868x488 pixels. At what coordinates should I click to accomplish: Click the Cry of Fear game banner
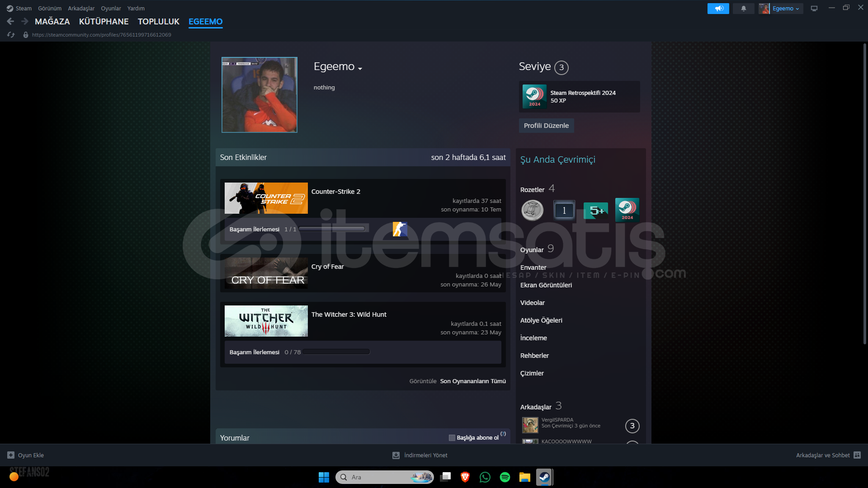click(266, 273)
